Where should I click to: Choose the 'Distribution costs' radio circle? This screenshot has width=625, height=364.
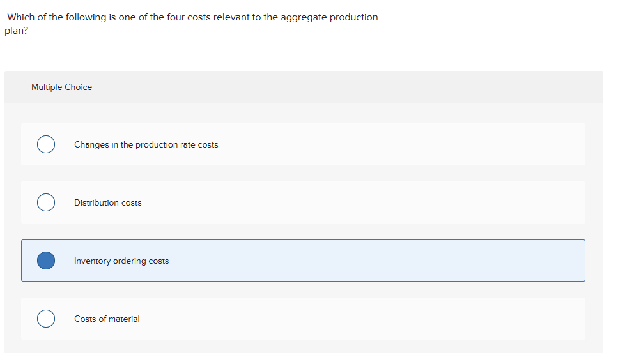pyautogui.click(x=45, y=203)
